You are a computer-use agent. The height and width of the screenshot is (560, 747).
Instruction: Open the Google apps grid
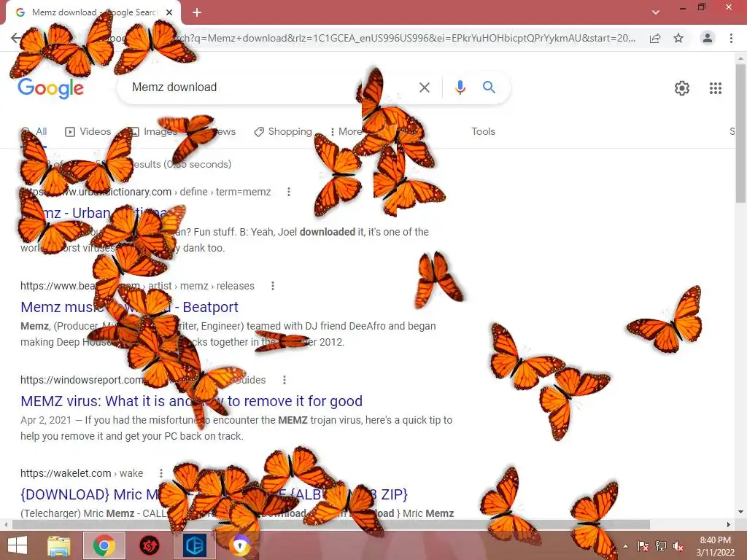pos(715,88)
